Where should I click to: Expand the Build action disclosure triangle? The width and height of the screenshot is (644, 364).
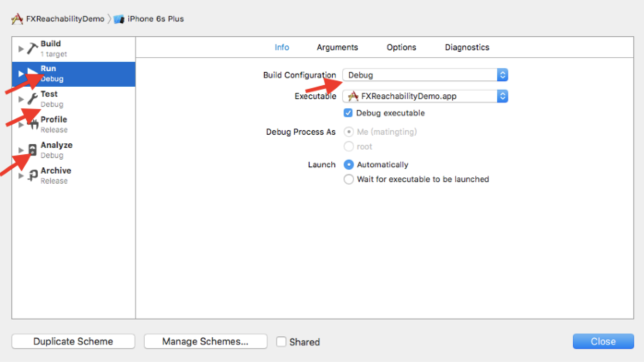pyautogui.click(x=21, y=49)
